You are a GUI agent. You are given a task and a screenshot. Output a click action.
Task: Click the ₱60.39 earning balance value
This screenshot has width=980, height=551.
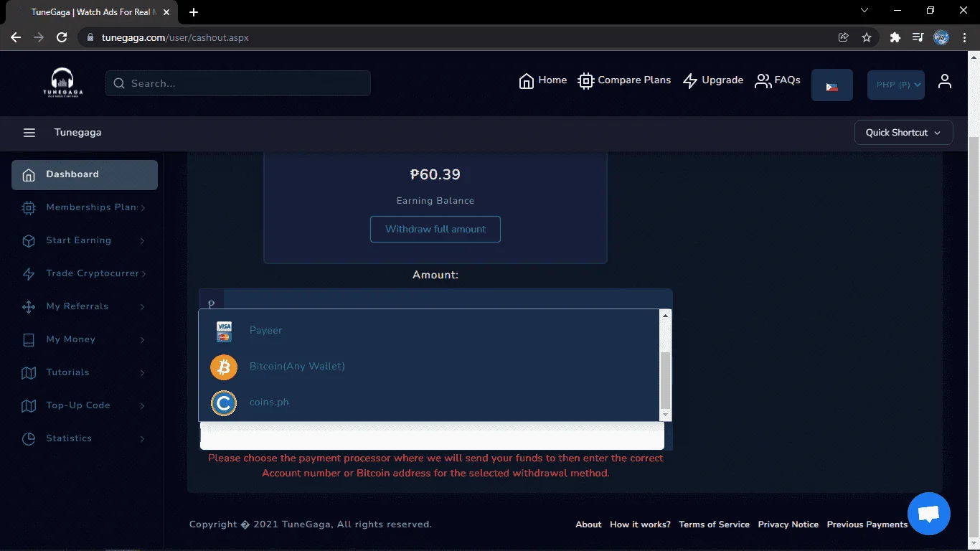(435, 174)
